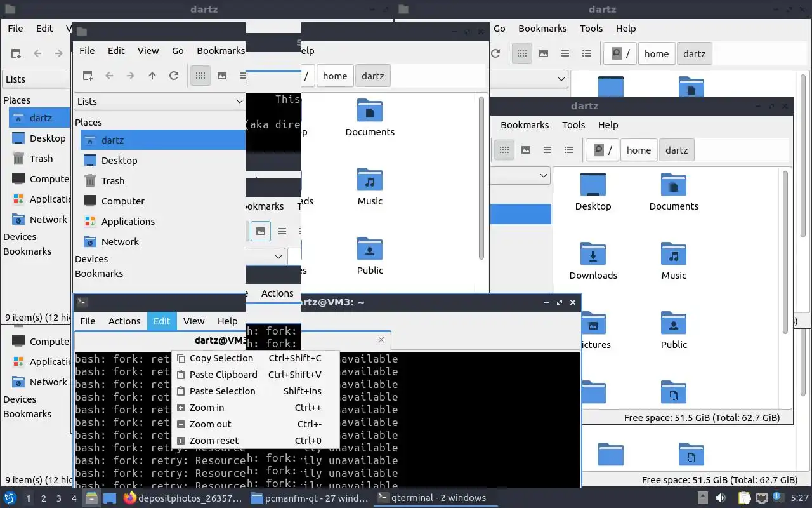Choose Paste Clipboard in terminal Edit menu

point(256,375)
